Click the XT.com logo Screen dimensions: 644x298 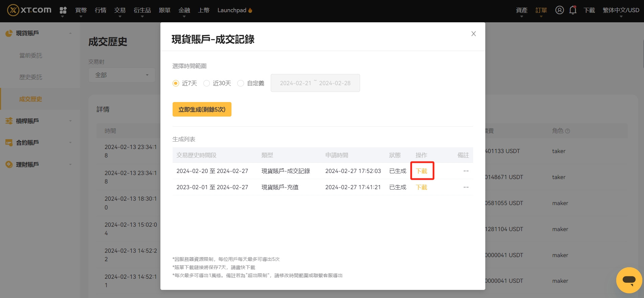click(x=29, y=10)
